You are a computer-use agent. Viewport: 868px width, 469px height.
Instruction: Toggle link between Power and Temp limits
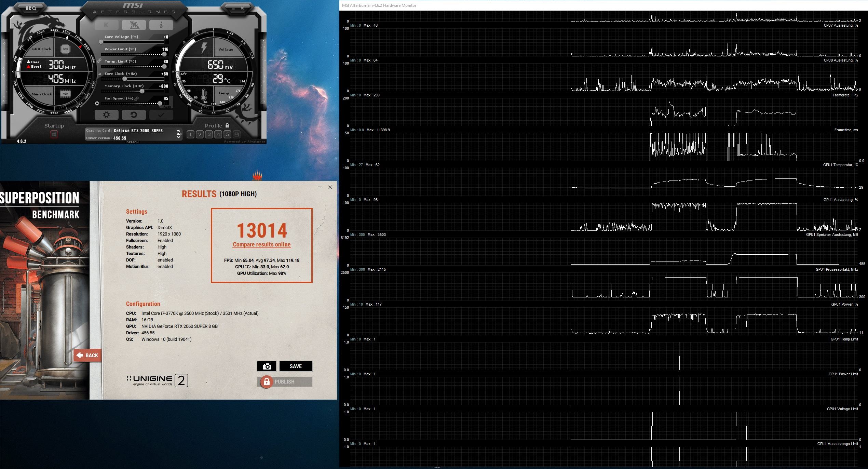tap(99, 61)
